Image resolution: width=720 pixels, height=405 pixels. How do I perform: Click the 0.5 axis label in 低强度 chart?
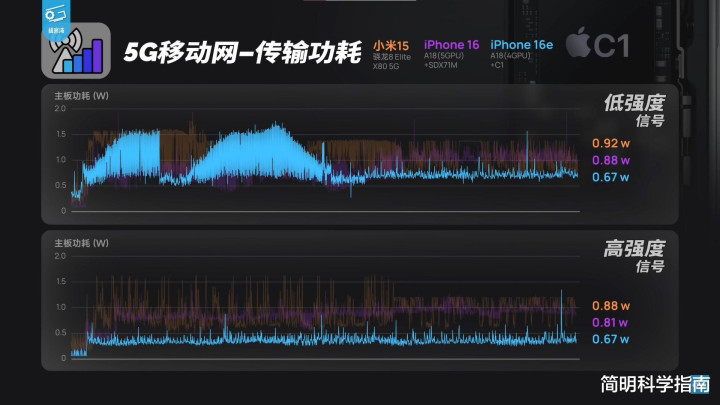pos(61,185)
